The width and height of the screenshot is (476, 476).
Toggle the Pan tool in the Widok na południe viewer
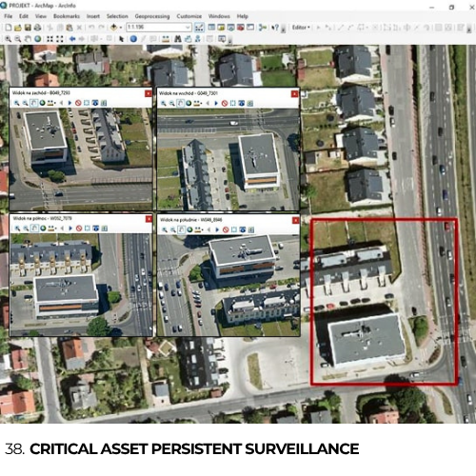coord(181,229)
